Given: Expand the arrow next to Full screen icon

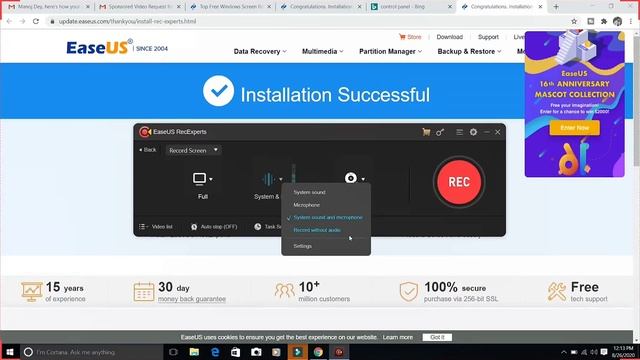Looking at the screenshot, I should click(211, 179).
